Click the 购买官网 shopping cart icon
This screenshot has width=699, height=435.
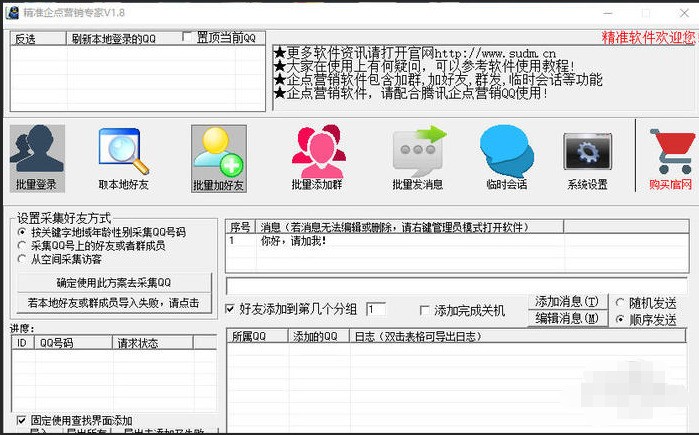[671, 159]
